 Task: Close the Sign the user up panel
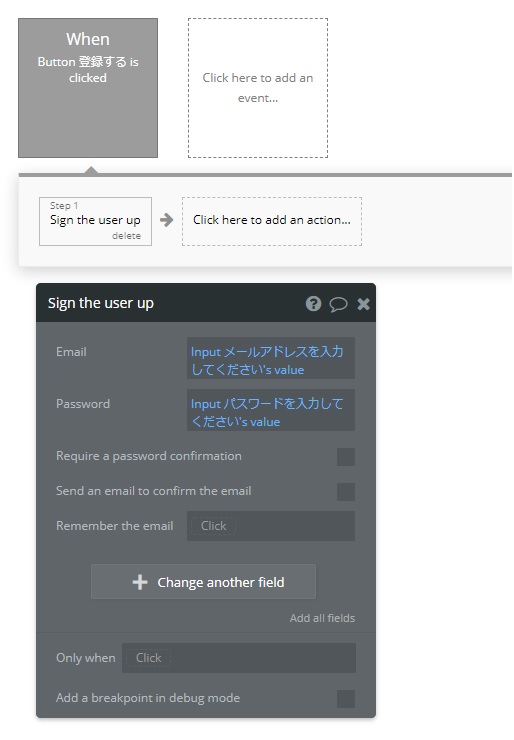363,304
